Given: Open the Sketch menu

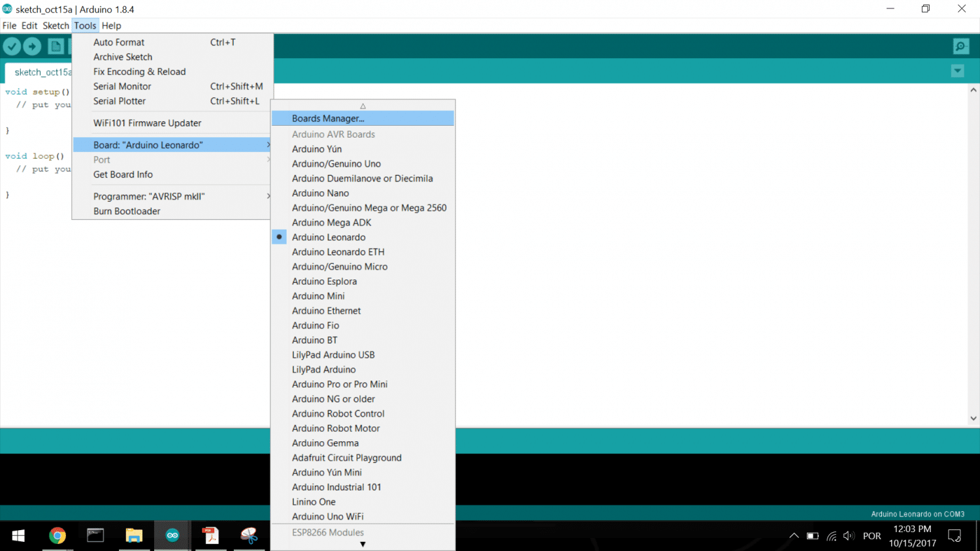Looking at the screenshot, I should click(56, 25).
